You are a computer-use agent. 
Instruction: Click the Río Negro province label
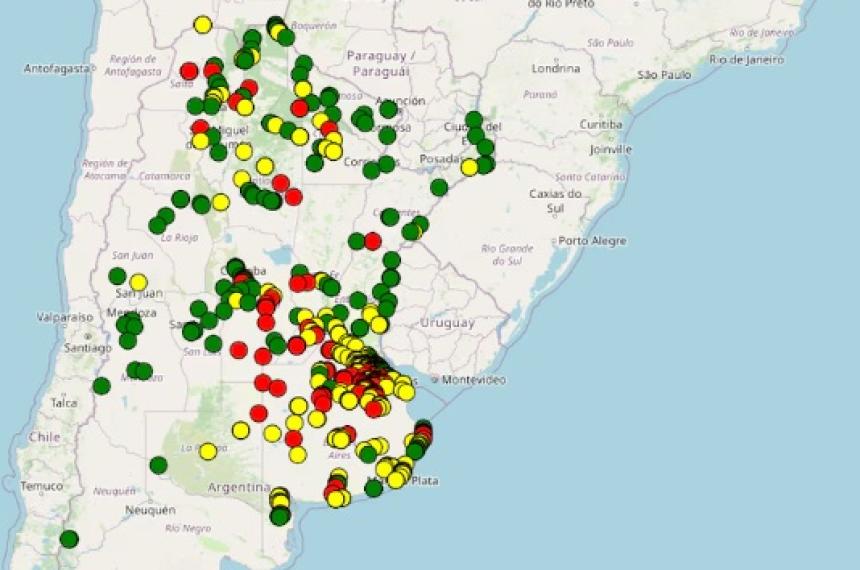[188, 529]
